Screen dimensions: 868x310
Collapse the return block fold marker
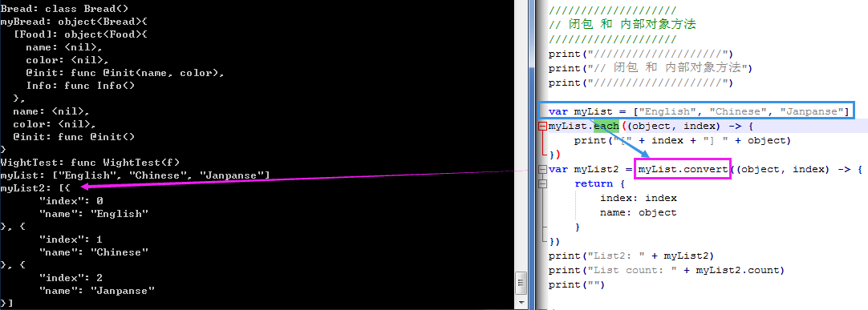pos(542,184)
